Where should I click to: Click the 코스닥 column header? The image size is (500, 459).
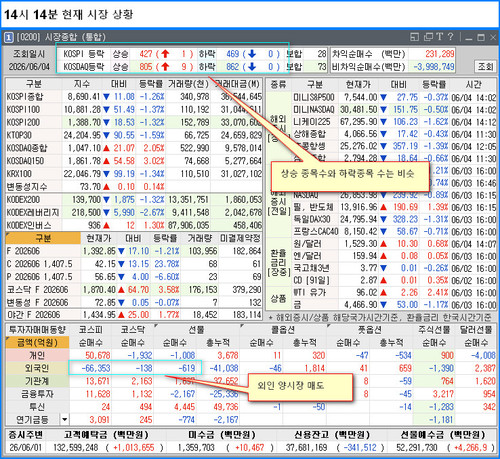pyautogui.click(x=132, y=330)
